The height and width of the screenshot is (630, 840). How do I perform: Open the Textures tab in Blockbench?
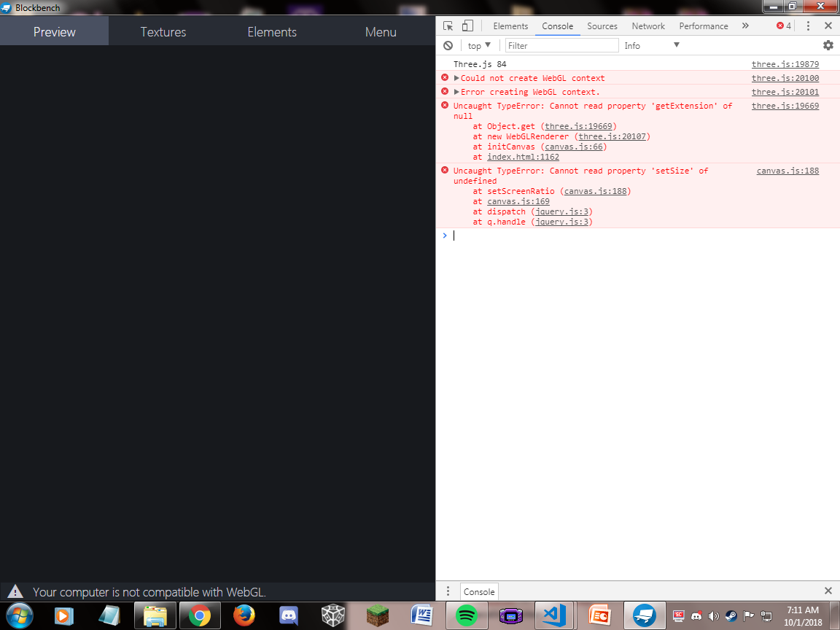click(163, 31)
